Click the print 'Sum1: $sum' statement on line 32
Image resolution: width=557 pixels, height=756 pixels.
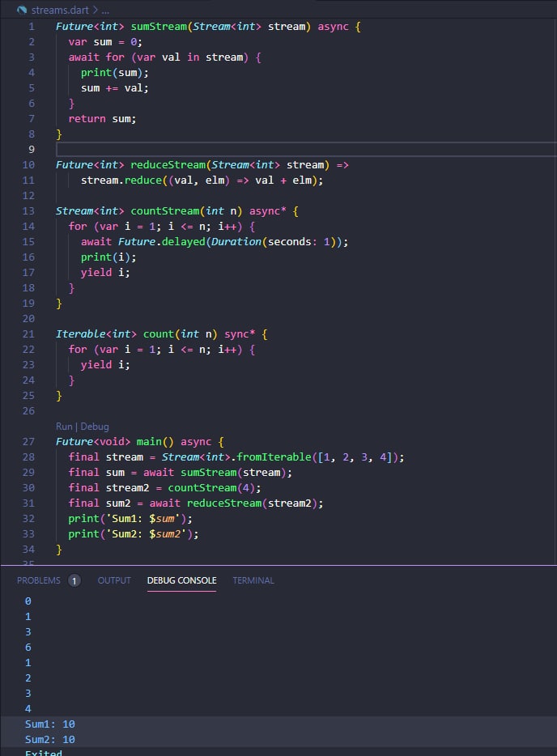(130, 519)
